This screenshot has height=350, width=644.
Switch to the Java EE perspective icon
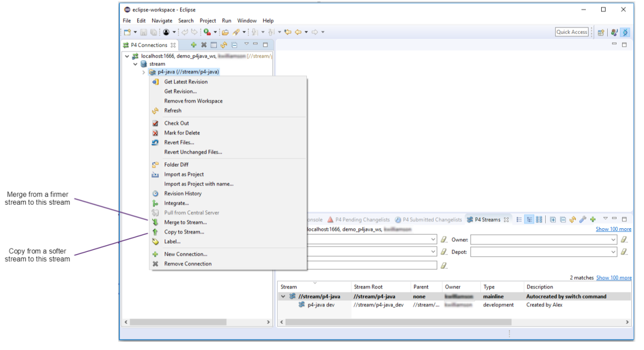coord(614,32)
